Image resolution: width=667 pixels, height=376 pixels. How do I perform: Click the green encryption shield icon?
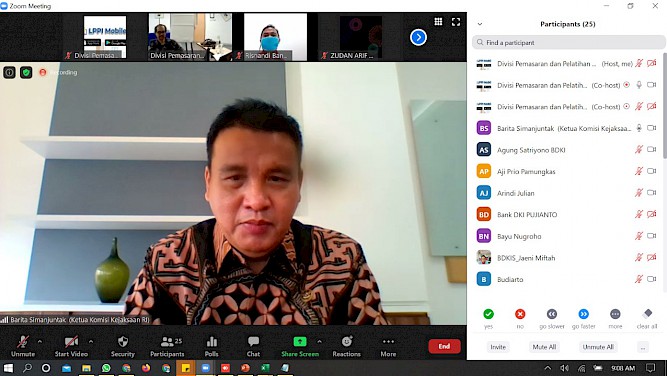[26, 73]
